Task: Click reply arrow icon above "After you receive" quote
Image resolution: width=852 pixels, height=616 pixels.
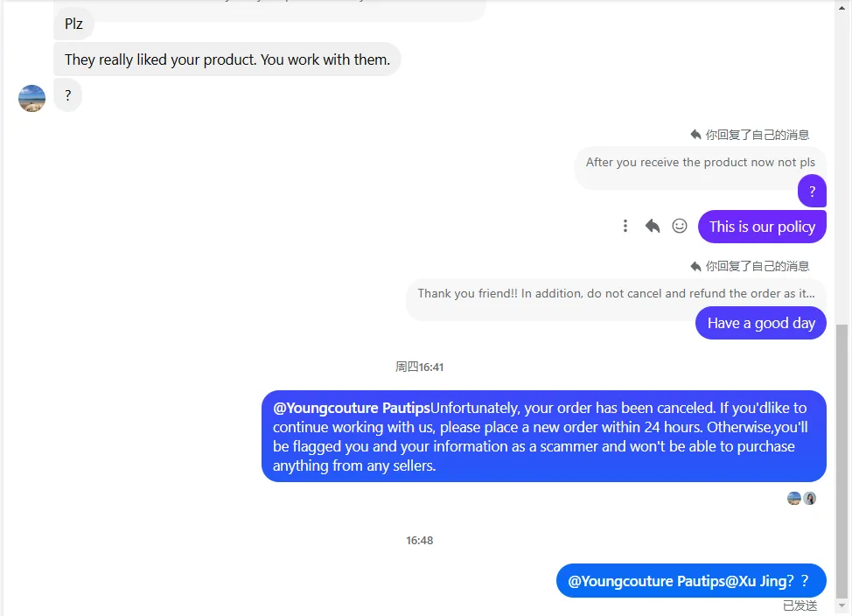Action: click(696, 135)
